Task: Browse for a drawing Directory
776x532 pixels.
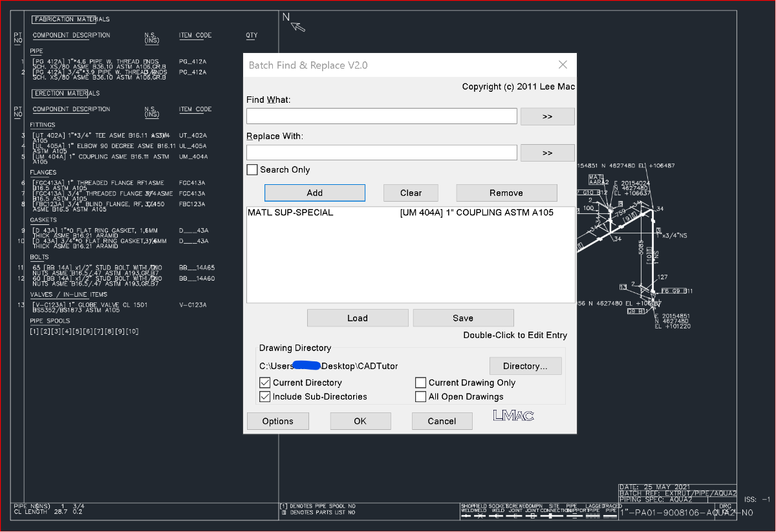Action: tap(525, 366)
